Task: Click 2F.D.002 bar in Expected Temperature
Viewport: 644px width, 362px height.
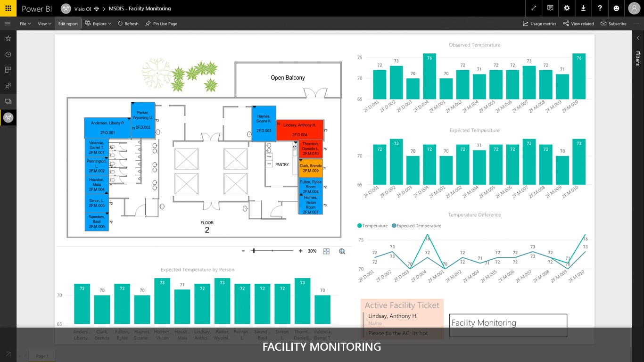Action: (x=396, y=162)
